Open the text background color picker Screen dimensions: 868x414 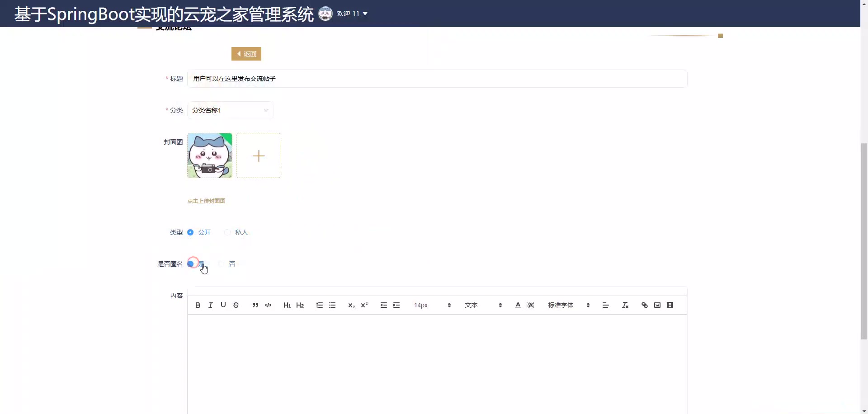531,305
